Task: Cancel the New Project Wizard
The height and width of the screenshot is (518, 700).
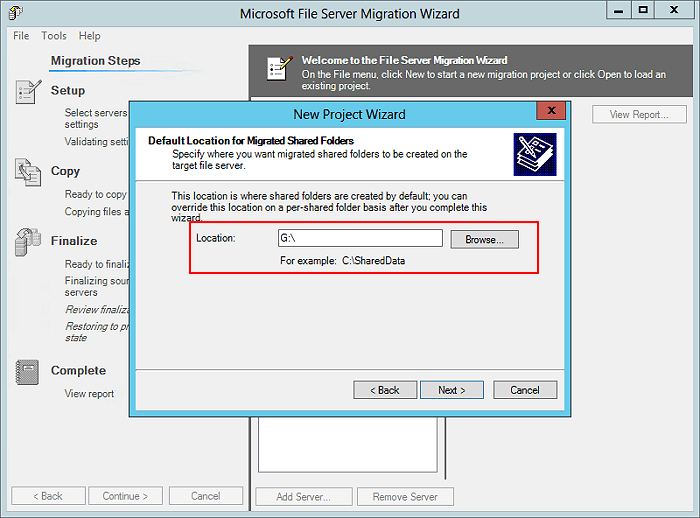Action: pos(524,390)
